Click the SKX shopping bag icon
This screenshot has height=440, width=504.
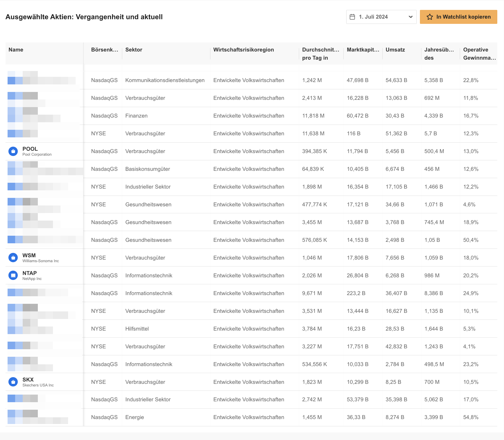[x=13, y=382]
